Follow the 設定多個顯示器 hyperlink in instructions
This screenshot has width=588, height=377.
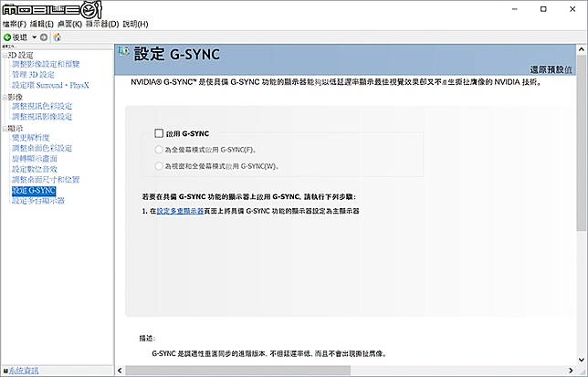point(180,211)
